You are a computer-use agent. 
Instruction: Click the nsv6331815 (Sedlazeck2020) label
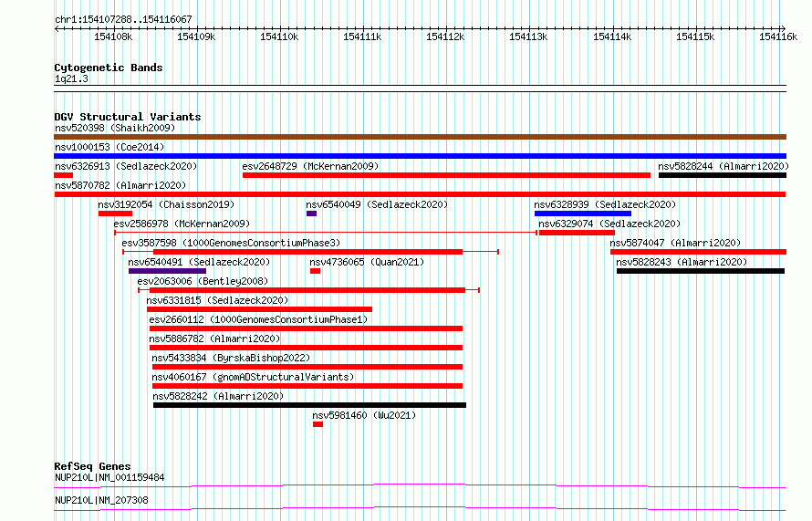coord(217,300)
